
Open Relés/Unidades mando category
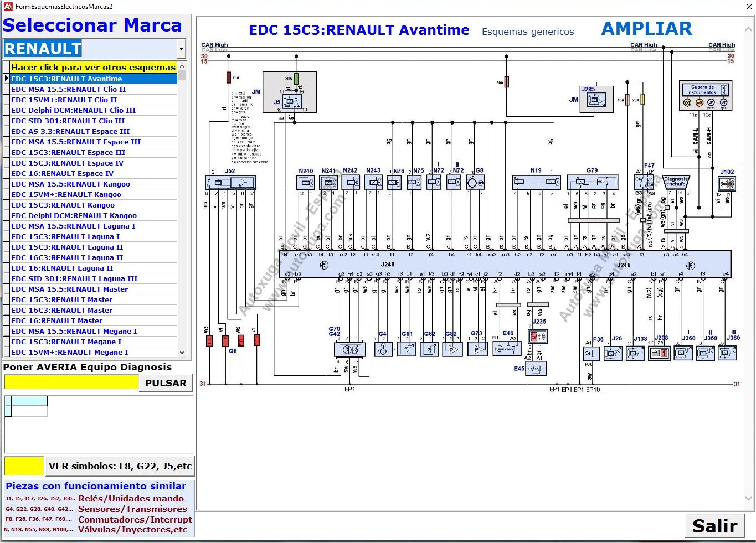point(131,498)
